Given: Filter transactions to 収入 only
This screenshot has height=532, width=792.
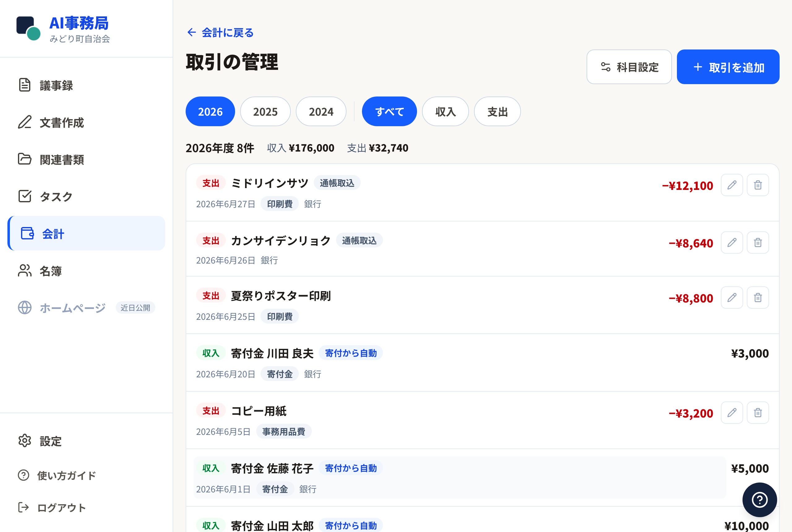Looking at the screenshot, I should [x=445, y=111].
